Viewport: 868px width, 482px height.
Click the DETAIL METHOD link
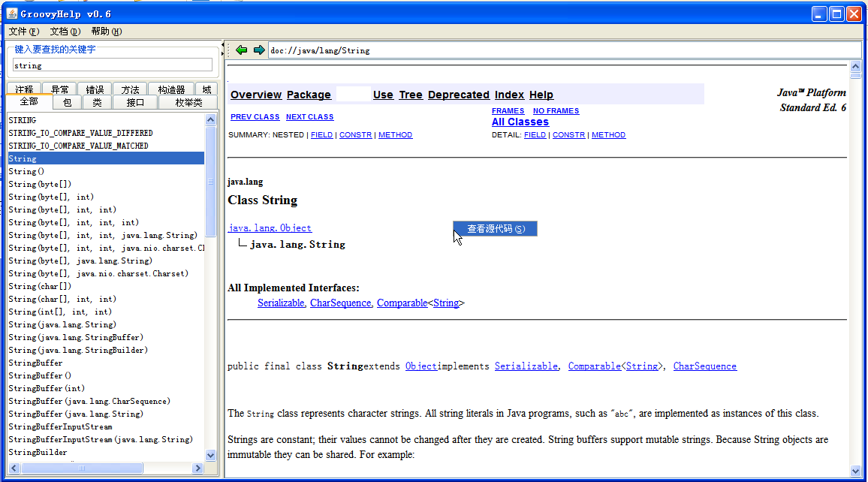609,134
